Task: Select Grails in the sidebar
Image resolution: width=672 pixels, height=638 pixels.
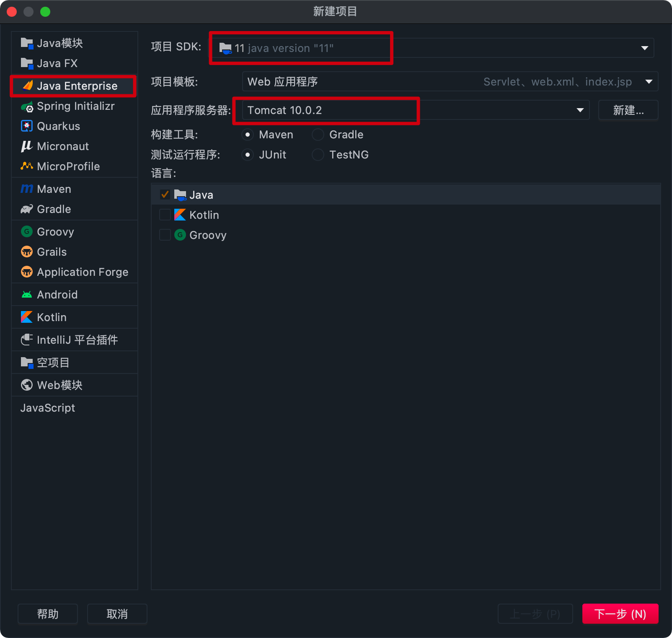Action: (75, 252)
